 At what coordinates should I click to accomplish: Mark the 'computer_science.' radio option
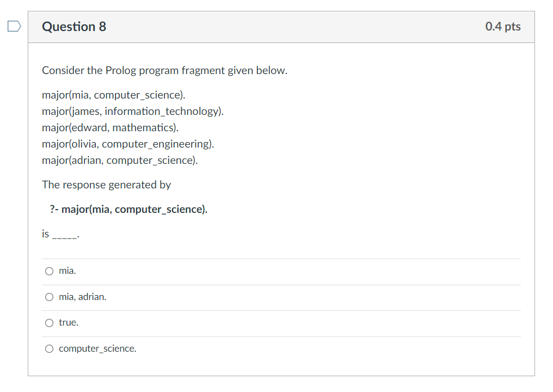tap(50, 348)
